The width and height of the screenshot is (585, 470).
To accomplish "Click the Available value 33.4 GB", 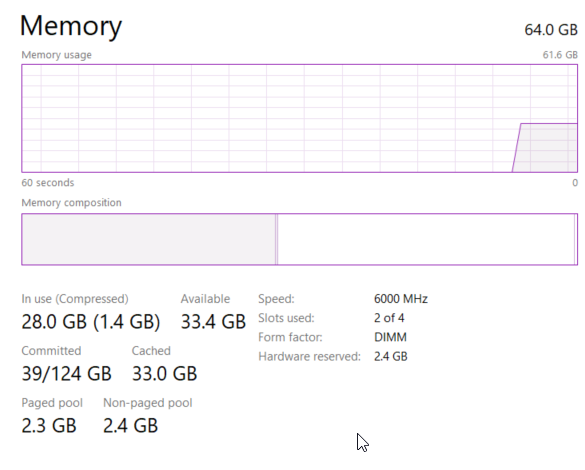I will [213, 322].
